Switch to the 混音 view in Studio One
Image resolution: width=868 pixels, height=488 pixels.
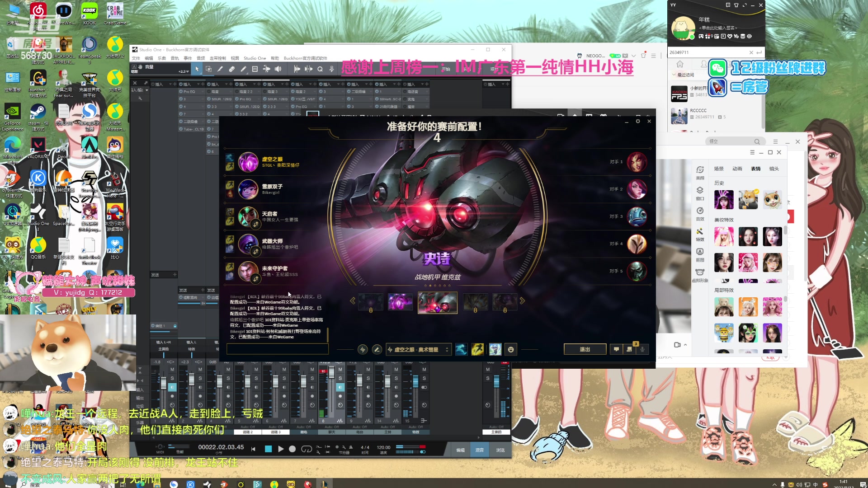pyautogui.click(x=480, y=450)
